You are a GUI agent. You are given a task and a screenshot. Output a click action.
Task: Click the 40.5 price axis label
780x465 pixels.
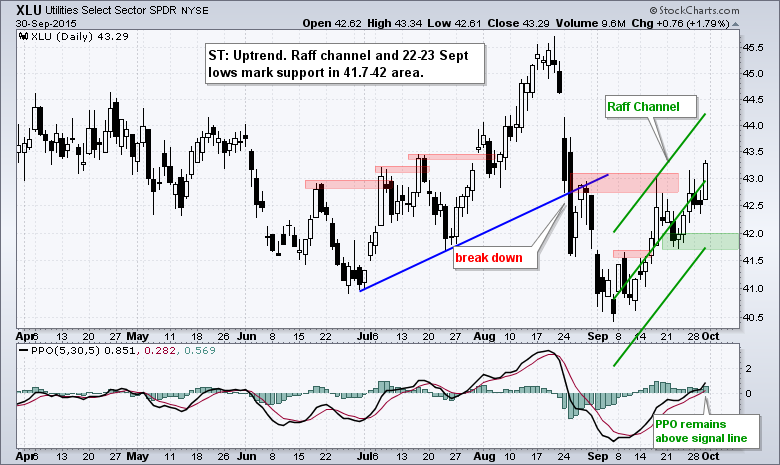click(752, 317)
